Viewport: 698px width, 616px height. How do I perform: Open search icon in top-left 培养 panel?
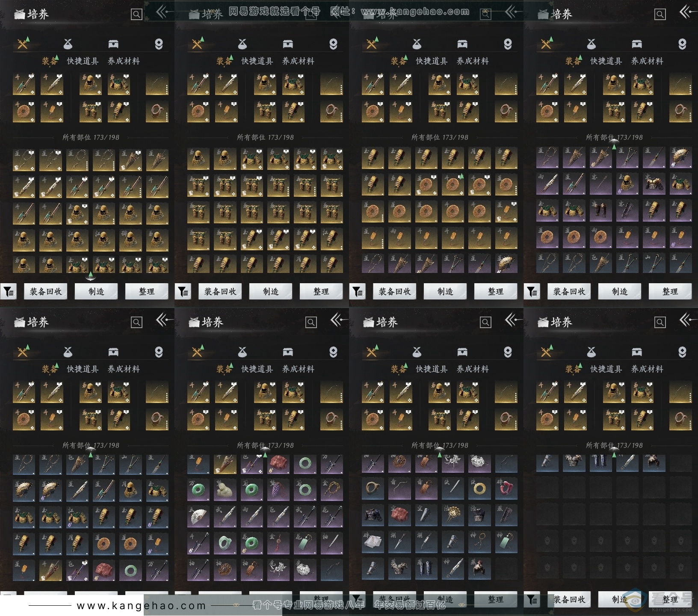click(136, 15)
